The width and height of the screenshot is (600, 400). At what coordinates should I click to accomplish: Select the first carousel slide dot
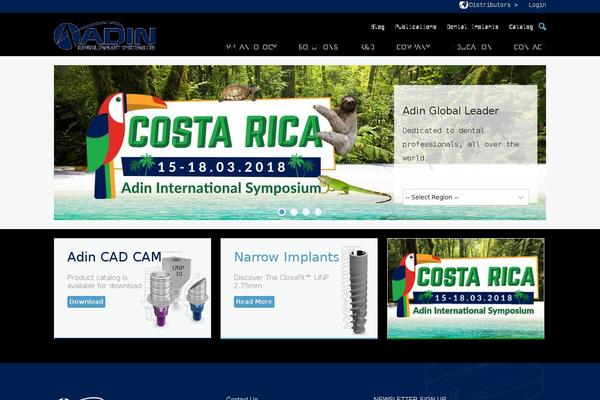tap(282, 212)
